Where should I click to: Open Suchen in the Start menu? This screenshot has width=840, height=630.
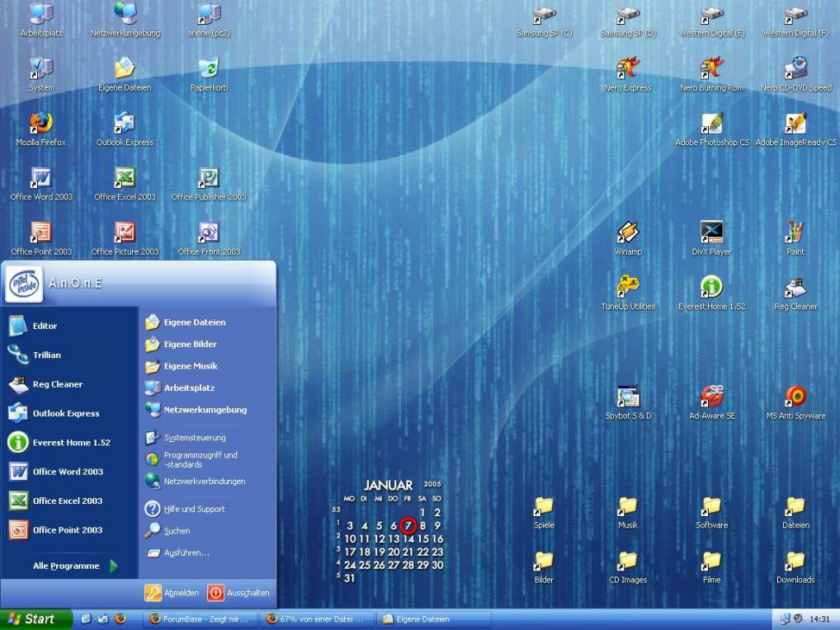(x=207, y=530)
